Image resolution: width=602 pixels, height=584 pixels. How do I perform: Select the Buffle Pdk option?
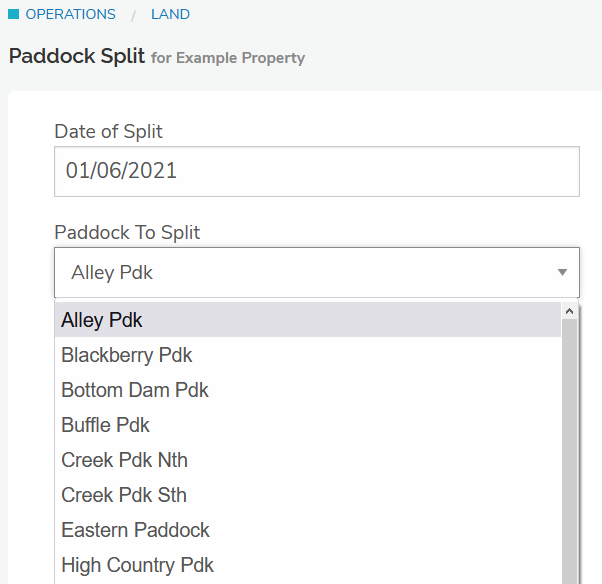[105, 425]
